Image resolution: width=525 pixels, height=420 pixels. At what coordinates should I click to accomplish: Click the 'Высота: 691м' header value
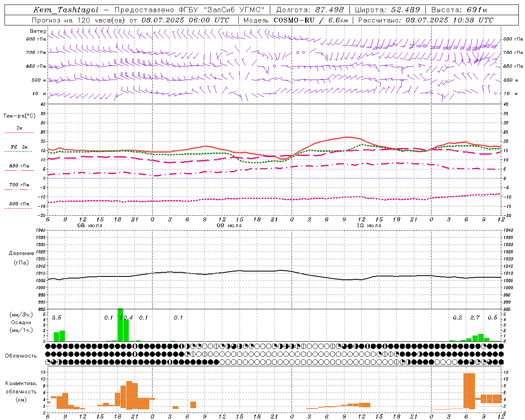pos(459,10)
